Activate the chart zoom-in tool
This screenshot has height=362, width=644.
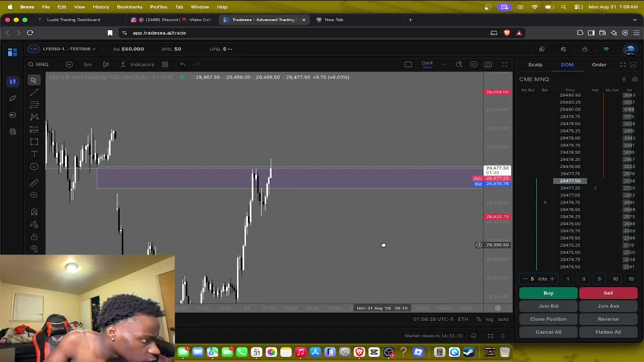(34, 195)
